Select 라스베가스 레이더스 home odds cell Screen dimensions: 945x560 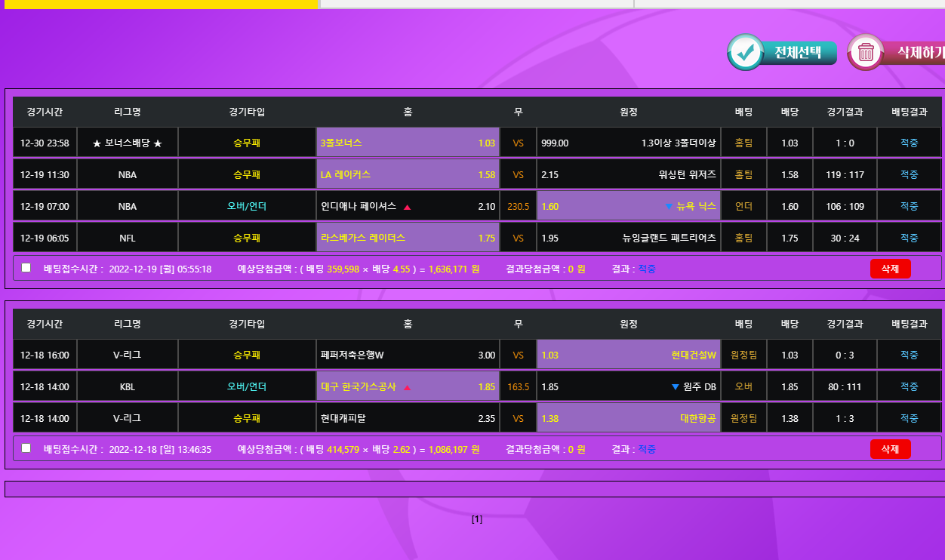(408, 238)
